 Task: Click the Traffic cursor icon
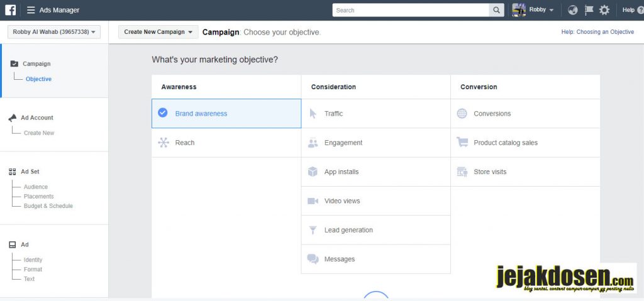(x=313, y=114)
